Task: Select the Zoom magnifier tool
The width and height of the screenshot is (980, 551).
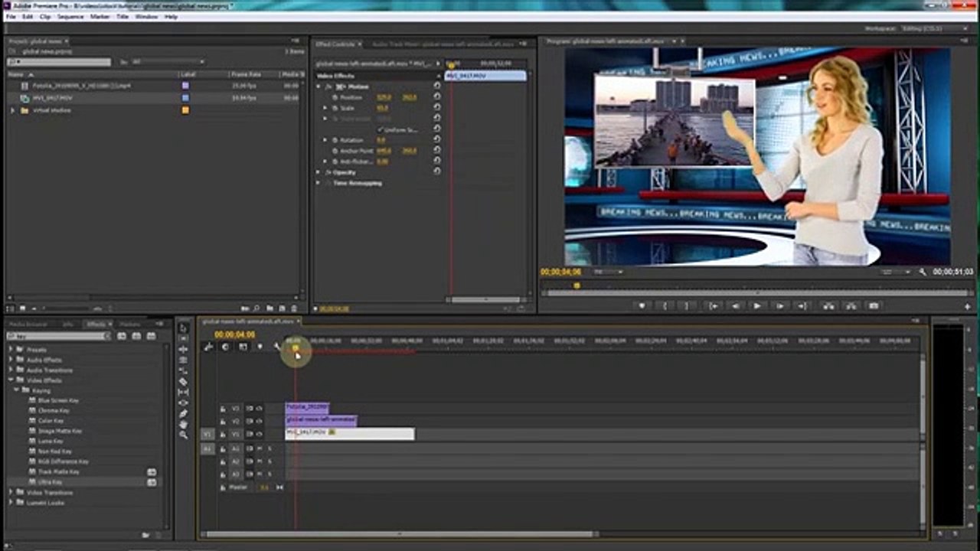Action: point(183,435)
